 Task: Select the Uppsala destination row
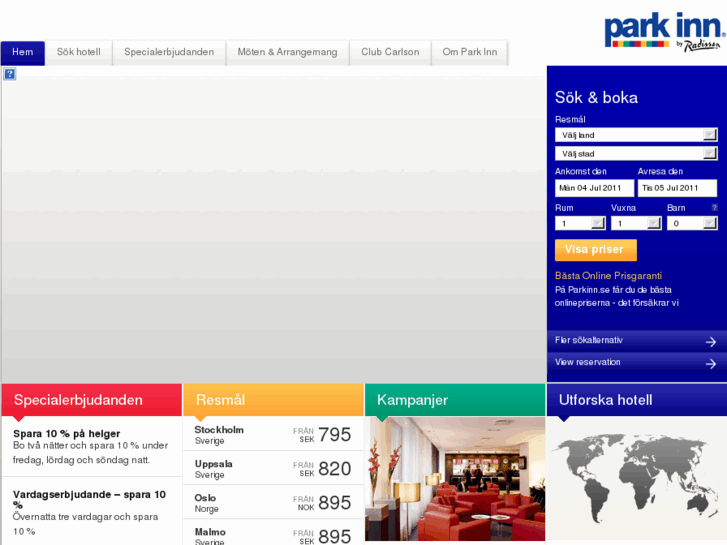(274, 468)
